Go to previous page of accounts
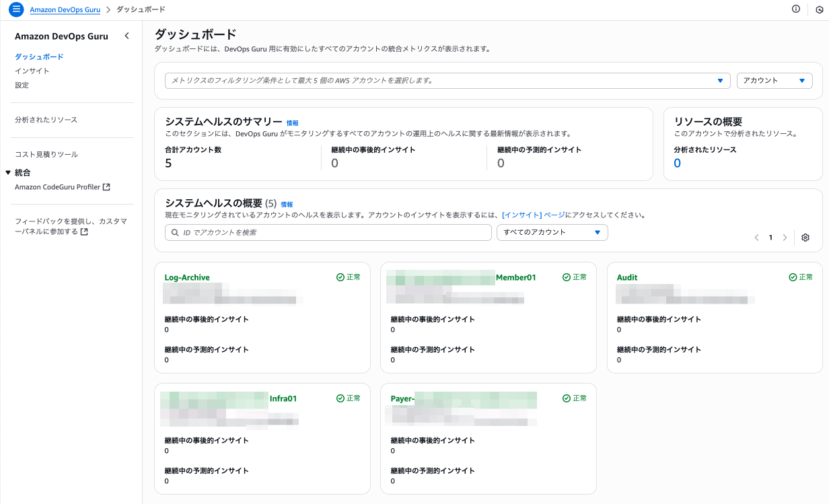The width and height of the screenshot is (829, 504). coord(756,238)
